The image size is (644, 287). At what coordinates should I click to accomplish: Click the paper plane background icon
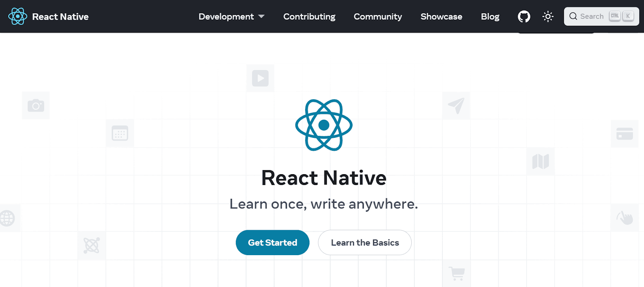(456, 106)
